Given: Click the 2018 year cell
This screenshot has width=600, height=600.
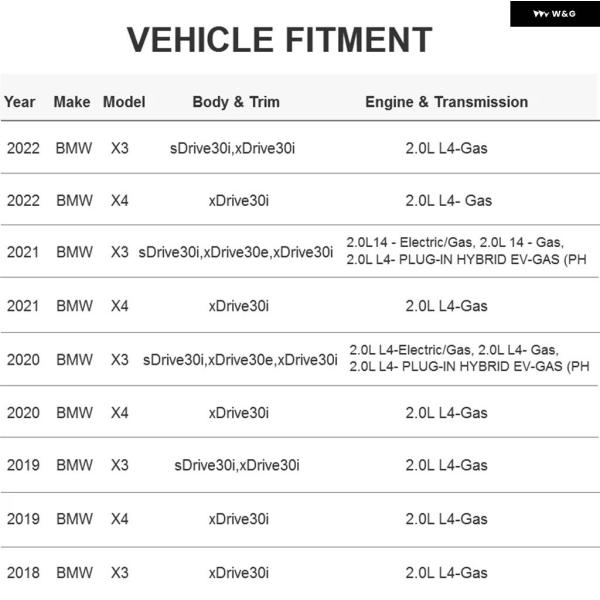Looking at the screenshot, I should coord(23,573).
